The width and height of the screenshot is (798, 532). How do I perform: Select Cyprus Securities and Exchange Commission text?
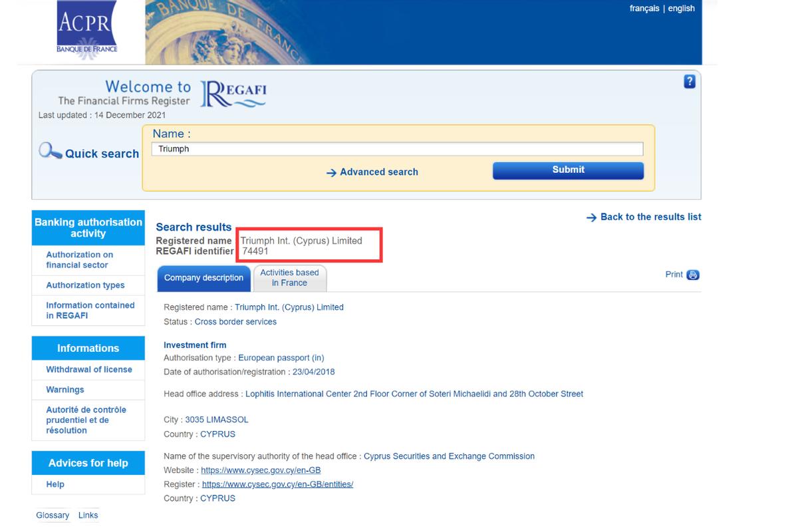coord(449,457)
